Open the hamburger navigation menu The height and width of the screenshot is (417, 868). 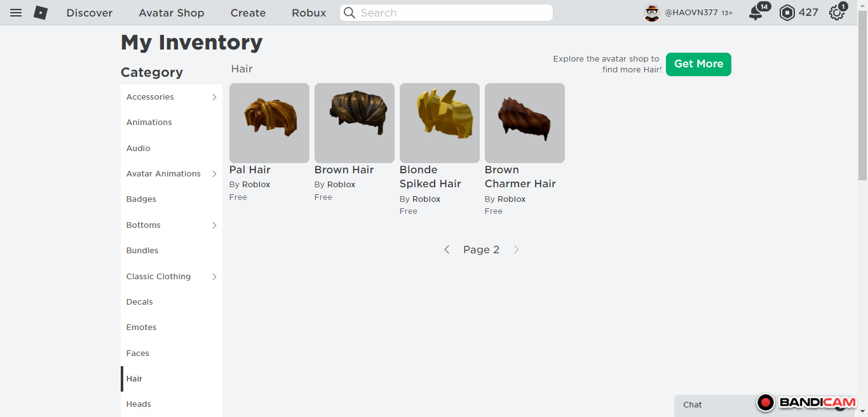click(16, 13)
